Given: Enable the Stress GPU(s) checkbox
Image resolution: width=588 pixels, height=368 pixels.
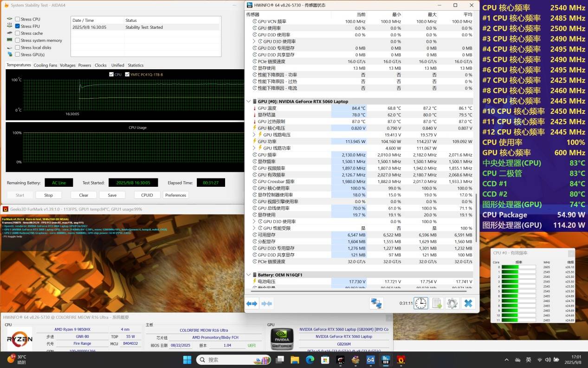Looking at the screenshot, I should 18,54.
